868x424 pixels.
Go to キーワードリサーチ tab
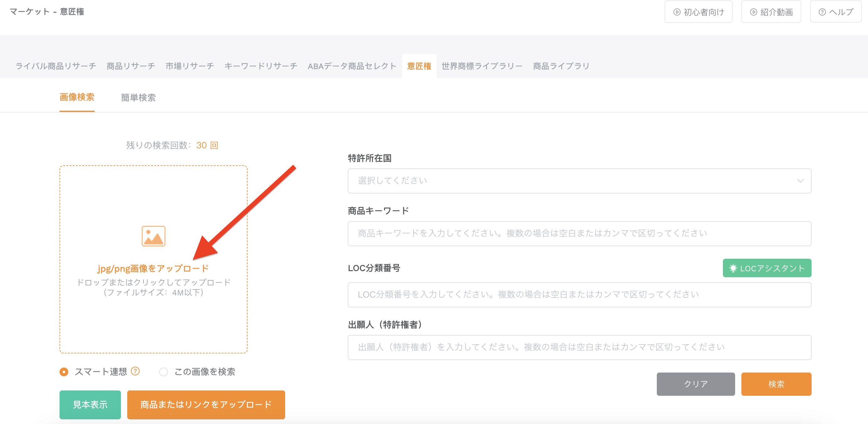point(261,66)
